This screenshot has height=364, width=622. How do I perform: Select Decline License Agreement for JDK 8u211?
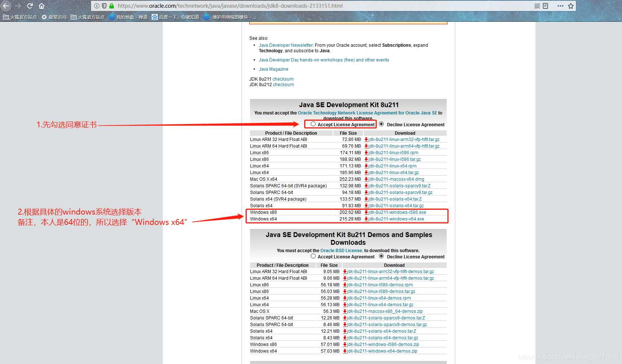tap(381, 124)
